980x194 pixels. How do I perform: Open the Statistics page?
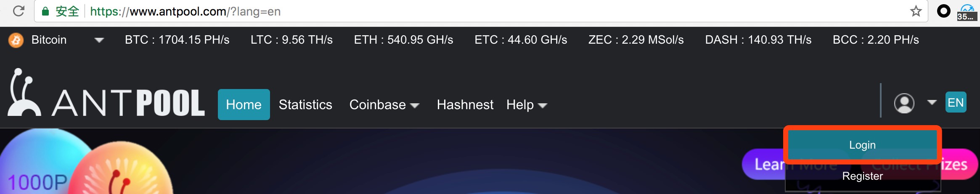point(305,105)
